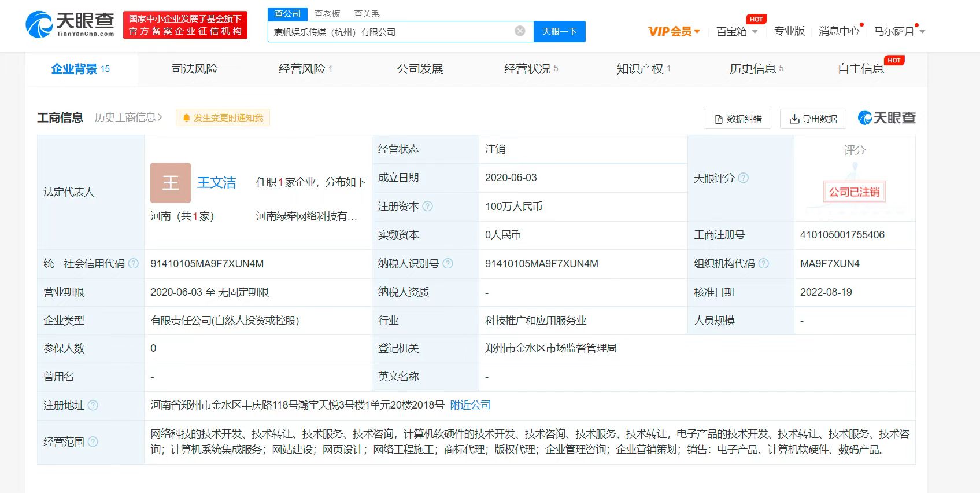Clear the search field with the X icon
The image size is (980, 493).
tap(520, 31)
